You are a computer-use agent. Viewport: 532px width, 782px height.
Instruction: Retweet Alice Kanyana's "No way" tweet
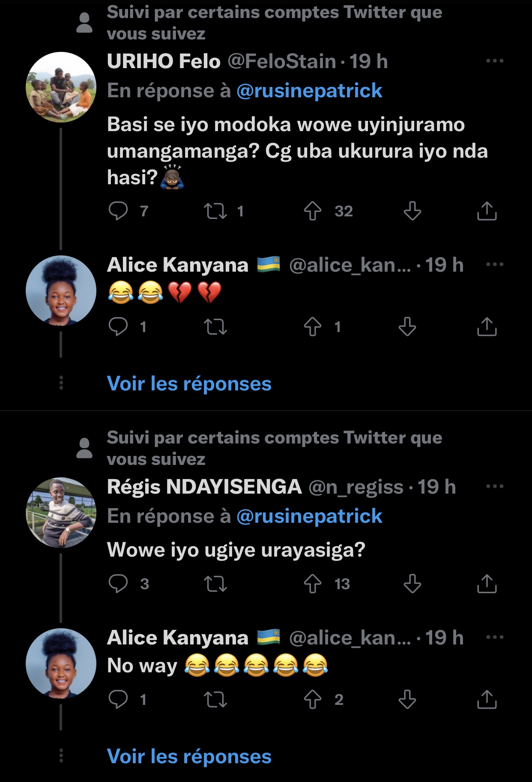pyautogui.click(x=215, y=699)
